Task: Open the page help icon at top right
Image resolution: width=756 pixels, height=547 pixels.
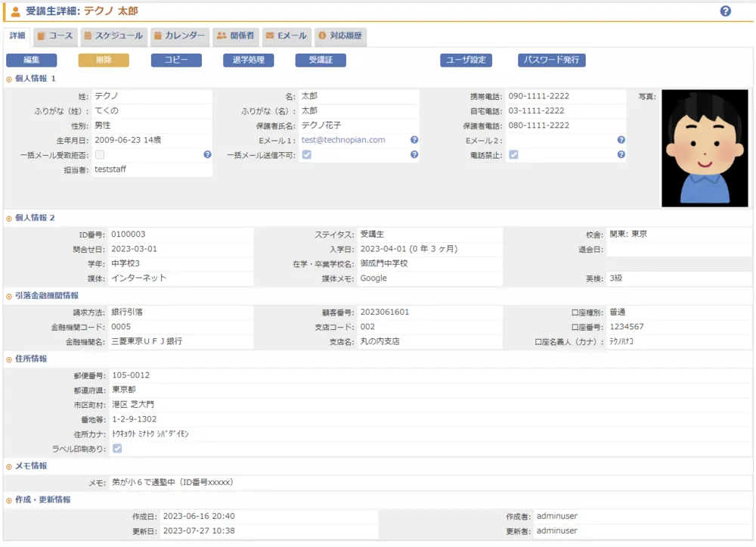Action: point(725,11)
